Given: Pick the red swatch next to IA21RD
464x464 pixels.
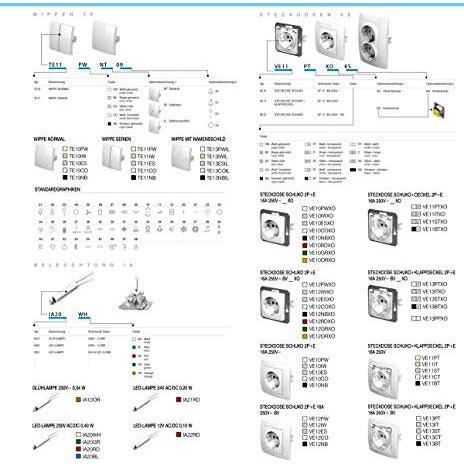Looking at the screenshot, I should pyautogui.click(x=178, y=399).
